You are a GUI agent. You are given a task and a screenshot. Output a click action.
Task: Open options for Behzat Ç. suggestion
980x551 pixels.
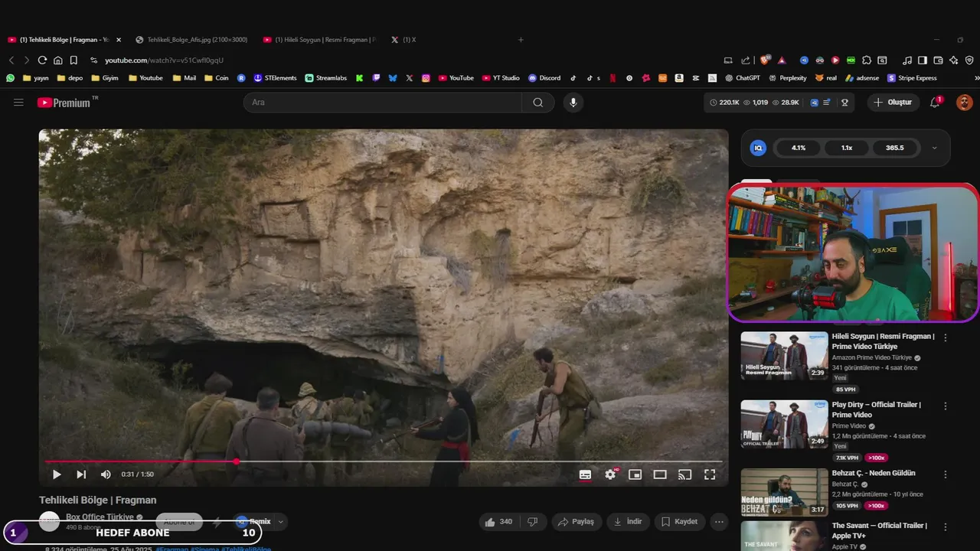point(946,474)
